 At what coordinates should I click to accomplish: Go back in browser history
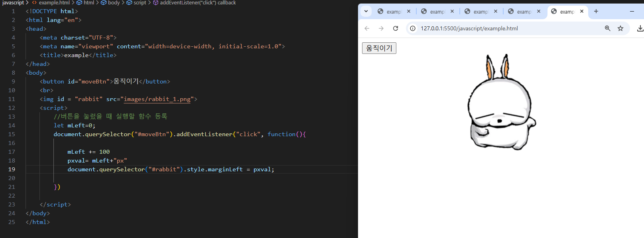pos(367,28)
